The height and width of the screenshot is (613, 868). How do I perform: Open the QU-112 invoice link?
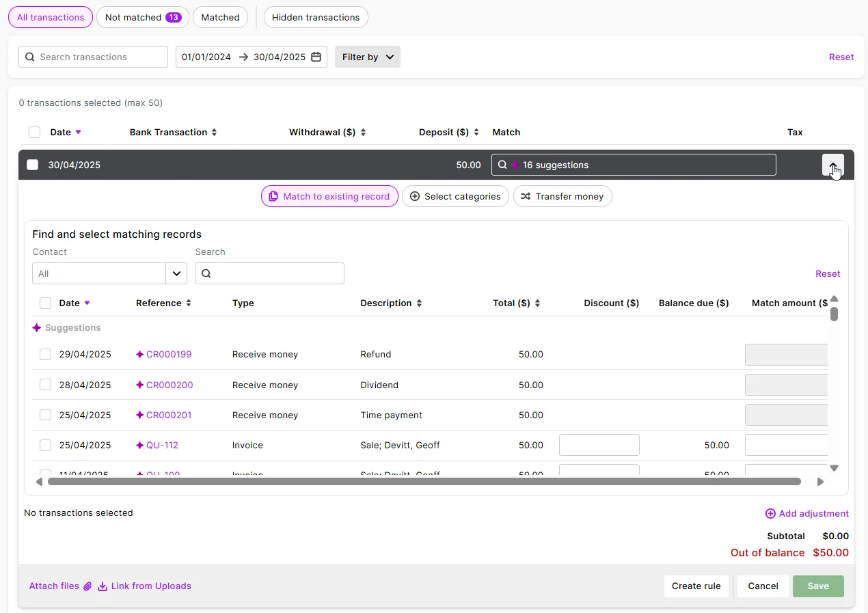[x=163, y=444]
